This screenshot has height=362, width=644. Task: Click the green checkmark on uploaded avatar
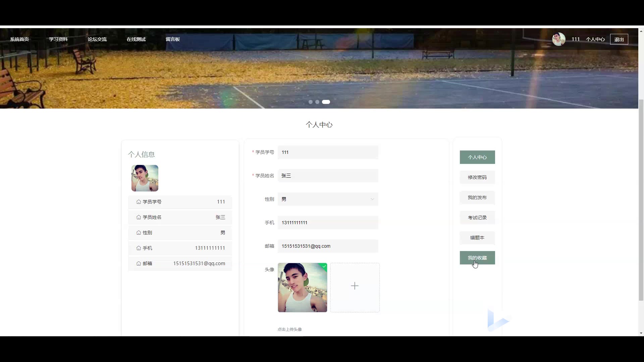click(x=324, y=266)
